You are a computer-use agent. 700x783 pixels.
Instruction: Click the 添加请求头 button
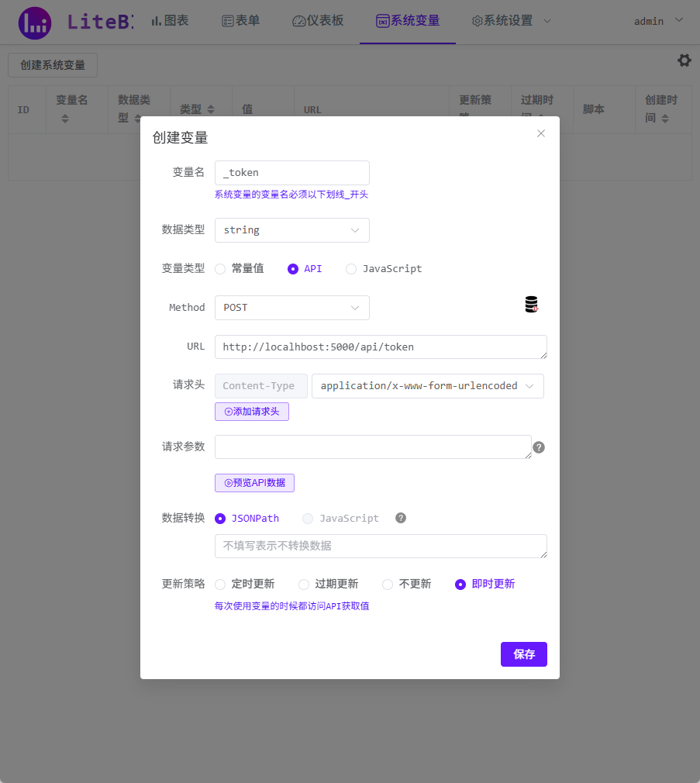251,411
